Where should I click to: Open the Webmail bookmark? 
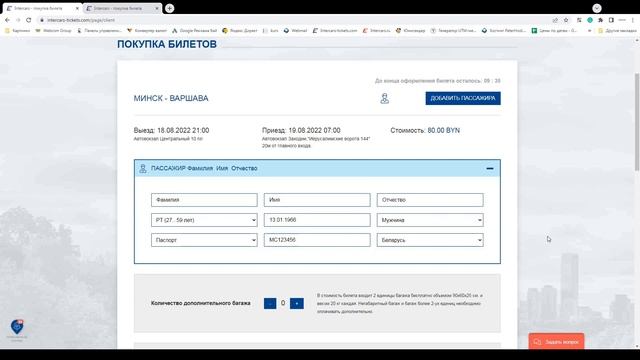tap(295, 31)
